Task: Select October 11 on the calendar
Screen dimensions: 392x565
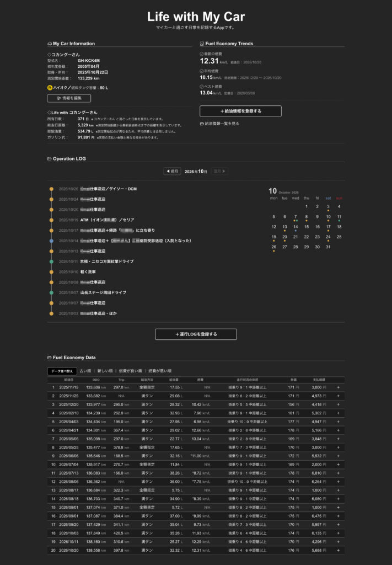Action: (339, 217)
